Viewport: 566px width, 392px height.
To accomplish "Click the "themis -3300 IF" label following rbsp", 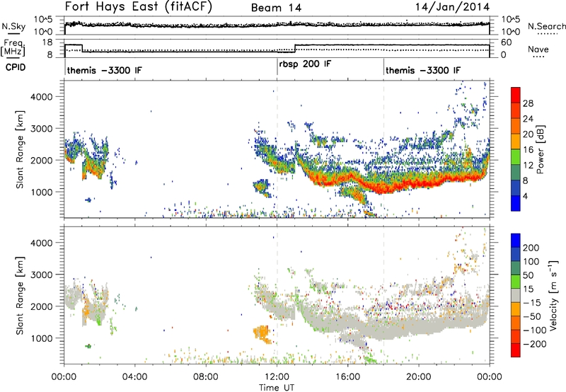I will (423, 70).
